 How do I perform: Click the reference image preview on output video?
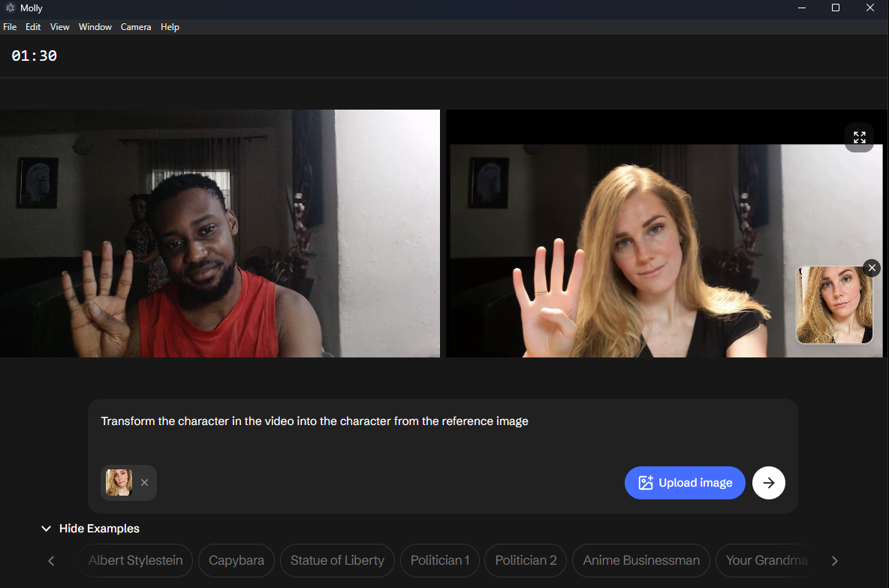(x=834, y=305)
